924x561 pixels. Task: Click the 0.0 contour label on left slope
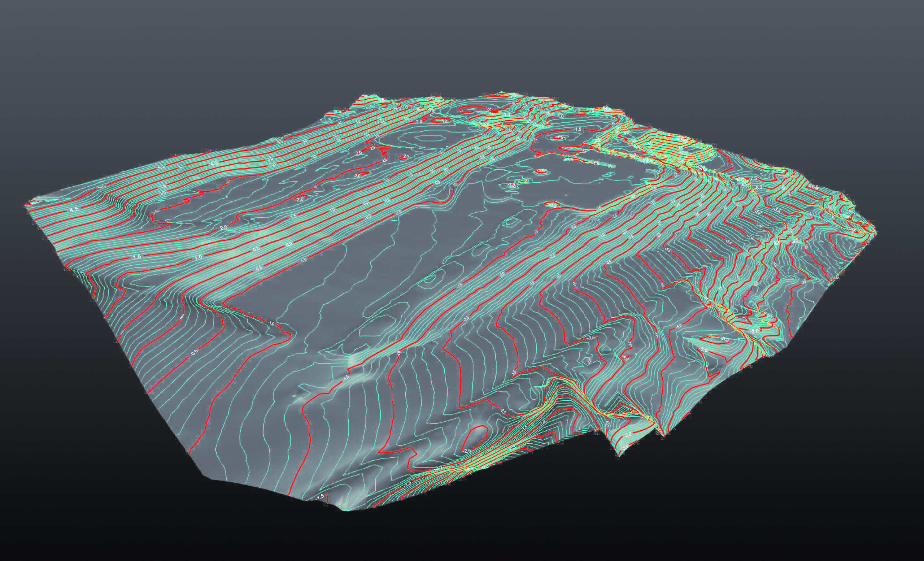(x=289, y=244)
